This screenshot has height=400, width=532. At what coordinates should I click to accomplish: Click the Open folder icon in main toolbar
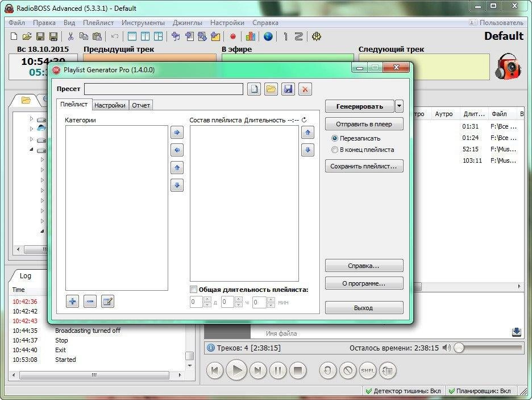27,36
